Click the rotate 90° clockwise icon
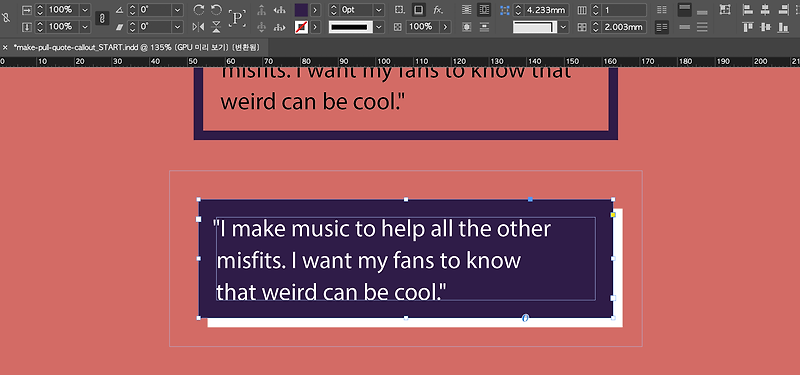The image size is (800, 375). (199, 10)
